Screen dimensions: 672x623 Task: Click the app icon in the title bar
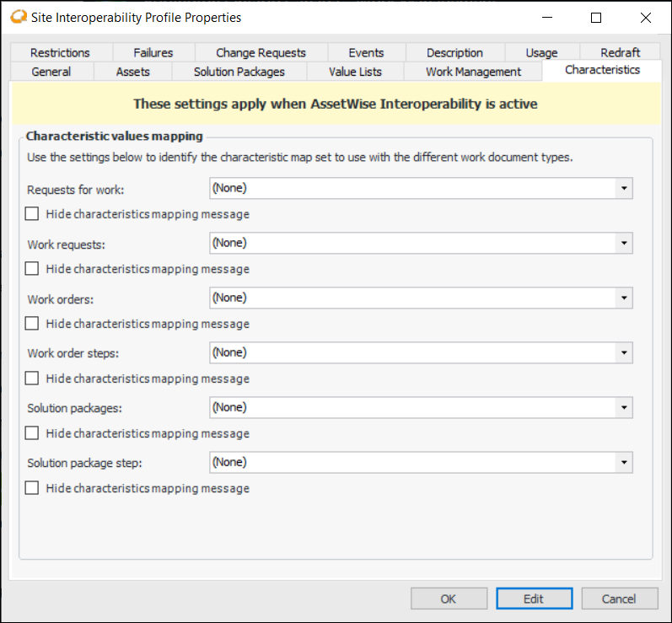coord(16,17)
